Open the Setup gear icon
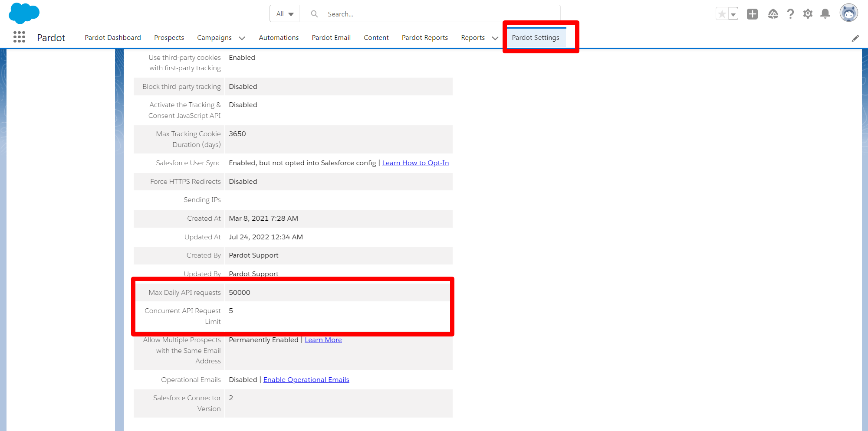Screen dimensions: 868x431 pos(808,14)
